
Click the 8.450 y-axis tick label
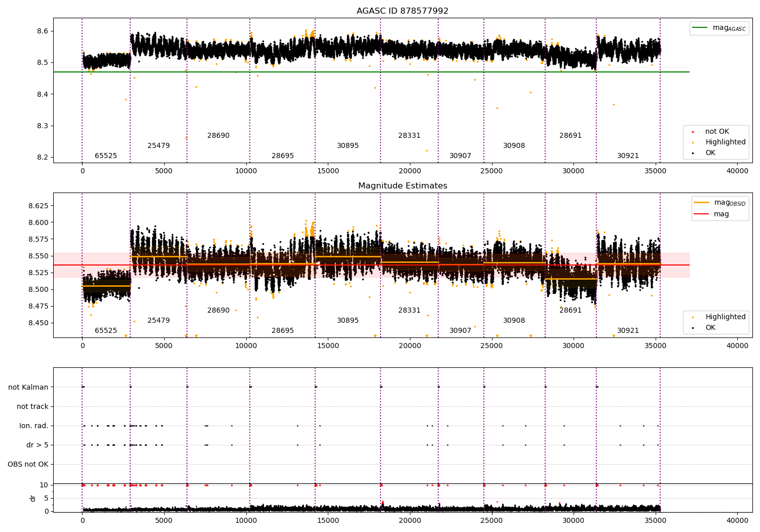pos(38,323)
